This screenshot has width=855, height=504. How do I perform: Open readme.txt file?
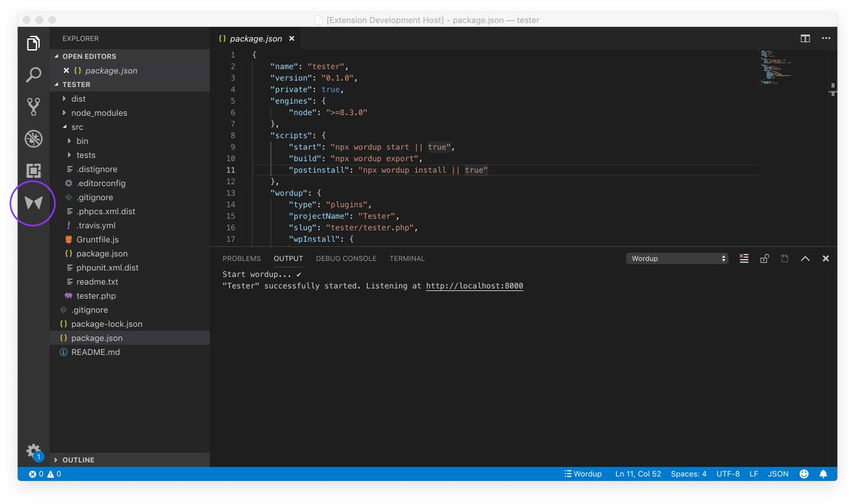click(x=96, y=282)
